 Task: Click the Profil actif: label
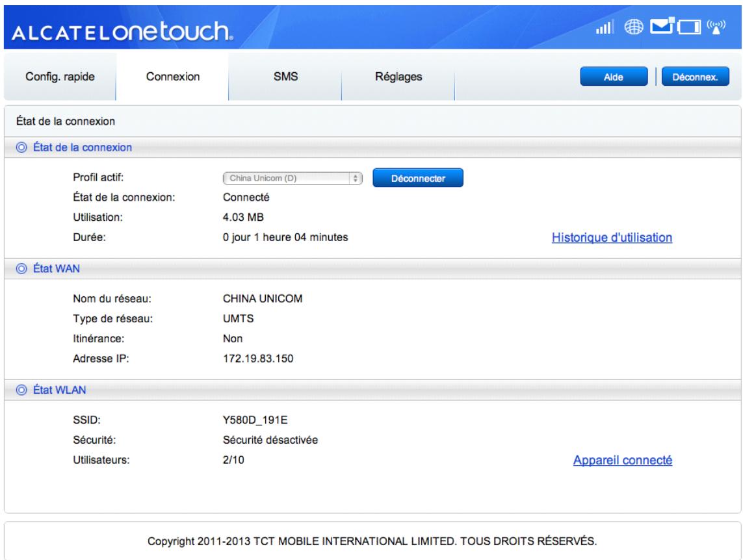[98, 177]
